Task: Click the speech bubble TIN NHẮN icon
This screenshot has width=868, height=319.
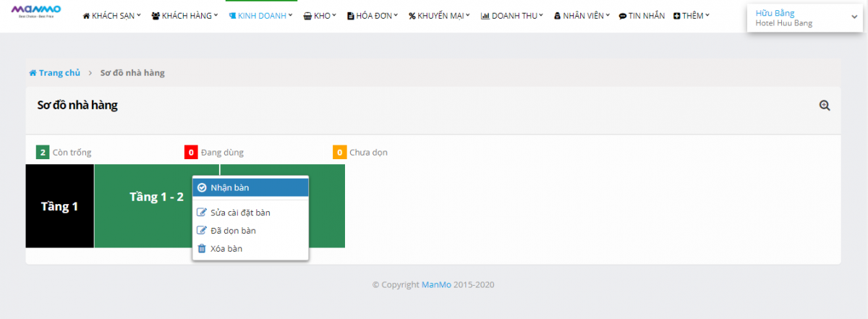Action: click(x=623, y=16)
